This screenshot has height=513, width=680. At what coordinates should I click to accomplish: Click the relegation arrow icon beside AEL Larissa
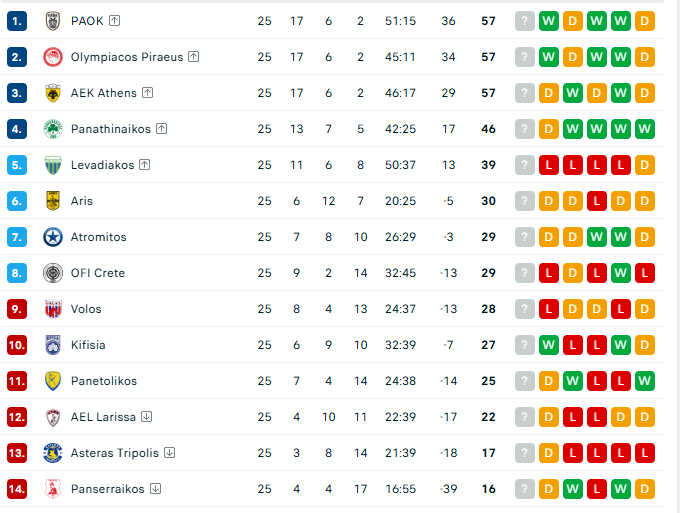pos(146,417)
